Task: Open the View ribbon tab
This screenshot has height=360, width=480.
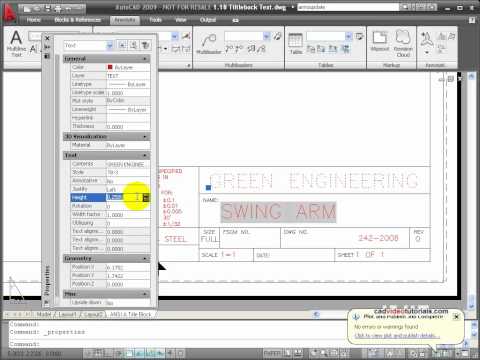Action: pyautogui.click(x=181, y=20)
